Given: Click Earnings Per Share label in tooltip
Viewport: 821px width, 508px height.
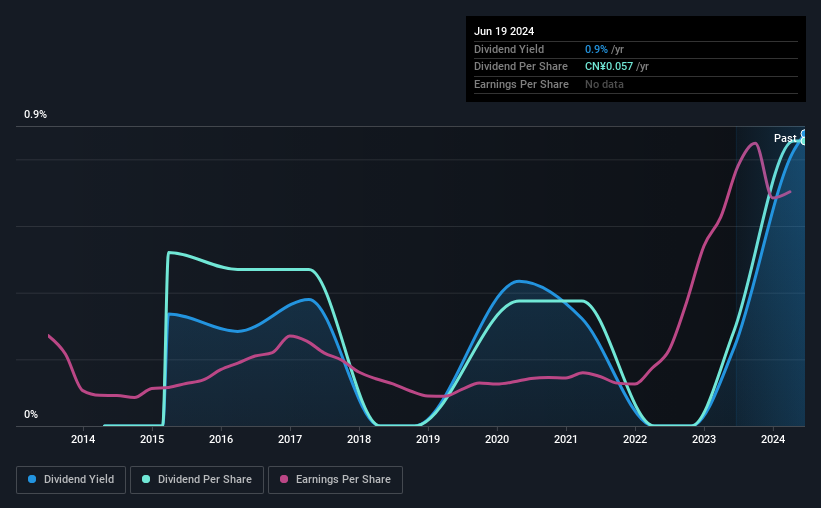Looking at the screenshot, I should [521, 84].
